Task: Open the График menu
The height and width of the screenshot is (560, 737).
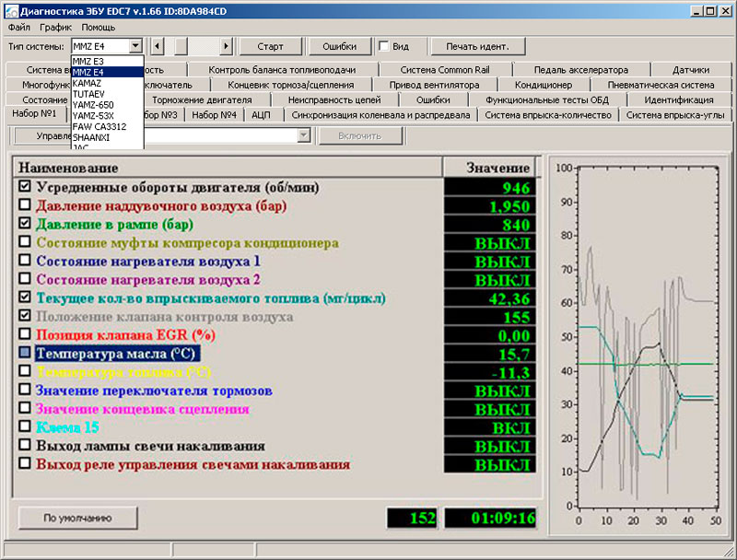Action: pos(55,28)
